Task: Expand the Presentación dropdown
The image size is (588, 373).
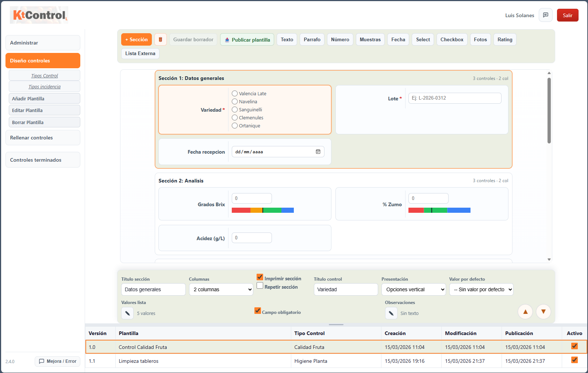Action: coord(414,289)
